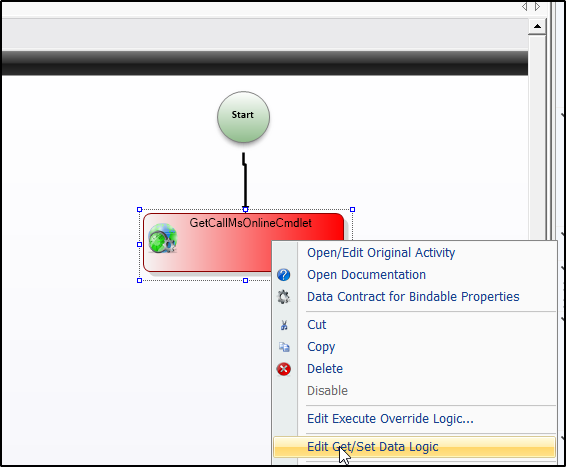Click the right tab scroll arrow
This screenshot has width=566, height=467.
coord(537,6)
